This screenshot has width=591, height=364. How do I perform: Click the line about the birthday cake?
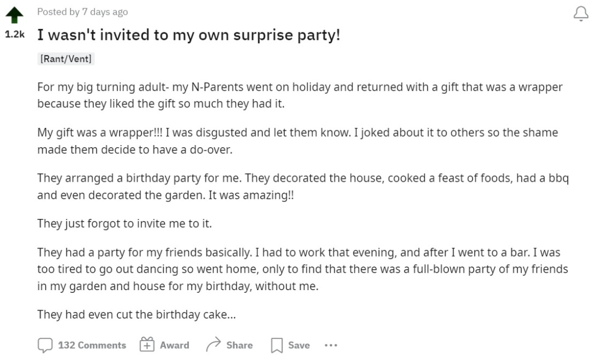tap(136, 315)
